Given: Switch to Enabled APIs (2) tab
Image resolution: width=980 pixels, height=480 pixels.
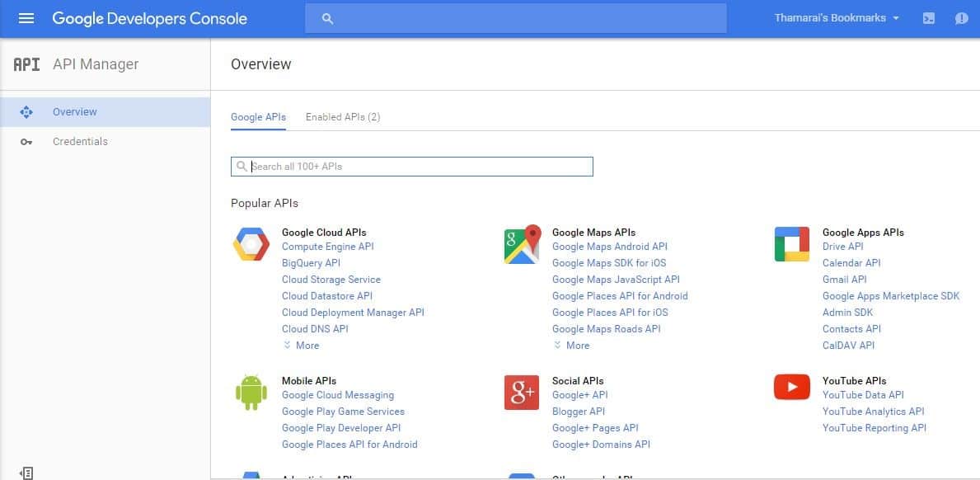Looking at the screenshot, I should tap(343, 117).
